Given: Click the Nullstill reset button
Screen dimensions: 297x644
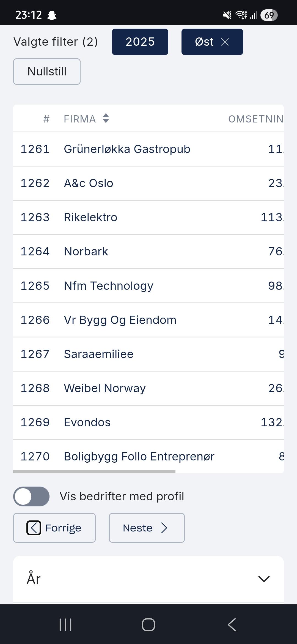Looking at the screenshot, I should 47,72.
